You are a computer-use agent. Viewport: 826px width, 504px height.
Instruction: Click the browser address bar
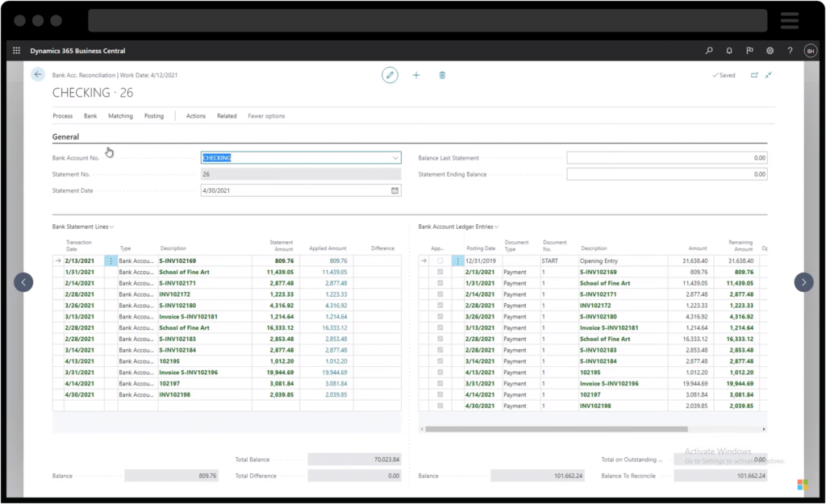coord(428,20)
